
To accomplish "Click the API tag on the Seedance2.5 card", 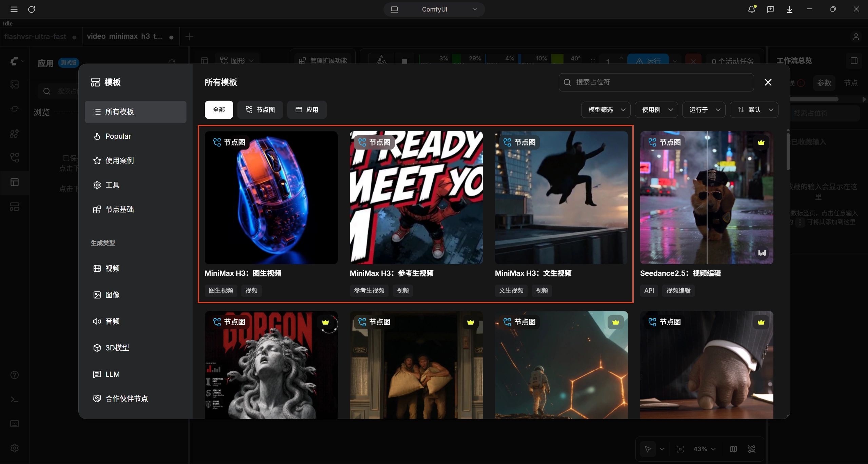I will 649,290.
